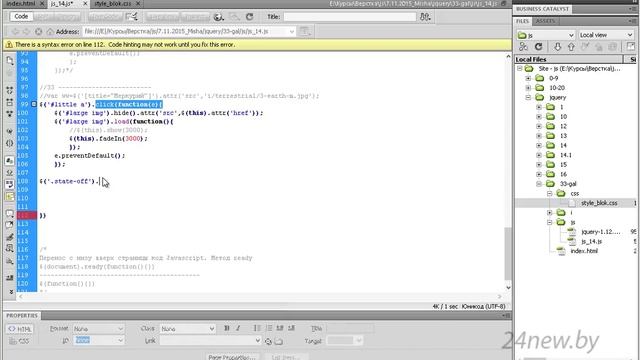
Task: Click the Collapse Full Tag coding toolbar icon
Action: [10, 90]
